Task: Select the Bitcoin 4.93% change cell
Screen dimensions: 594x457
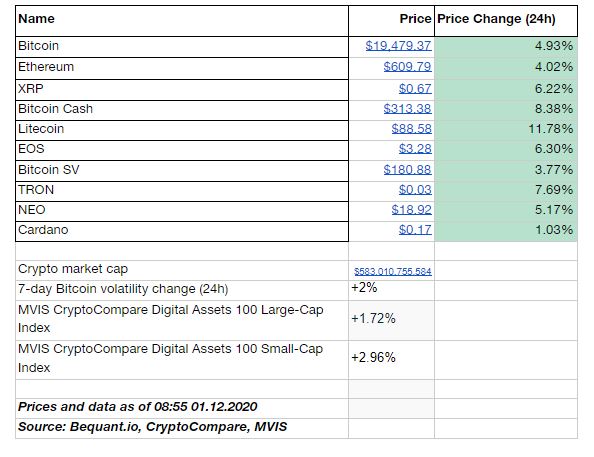Action: (506, 47)
